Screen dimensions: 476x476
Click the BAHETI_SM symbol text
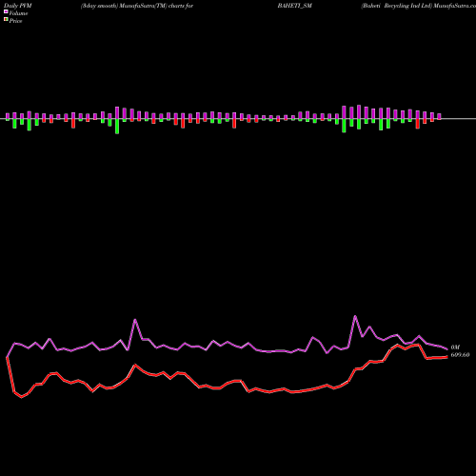(295, 6)
